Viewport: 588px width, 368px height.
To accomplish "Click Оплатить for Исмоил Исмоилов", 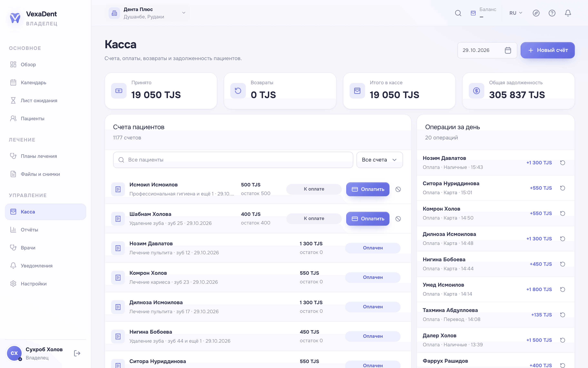I will click(x=368, y=189).
